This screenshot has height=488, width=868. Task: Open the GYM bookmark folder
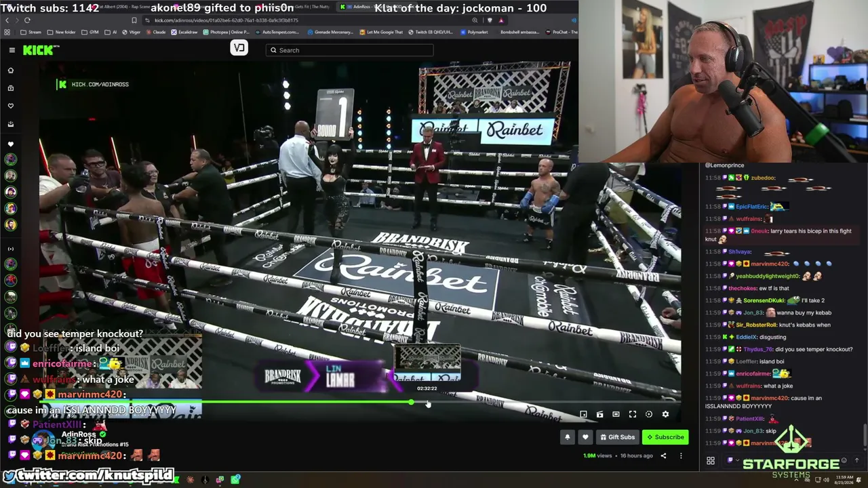(92, 32)
